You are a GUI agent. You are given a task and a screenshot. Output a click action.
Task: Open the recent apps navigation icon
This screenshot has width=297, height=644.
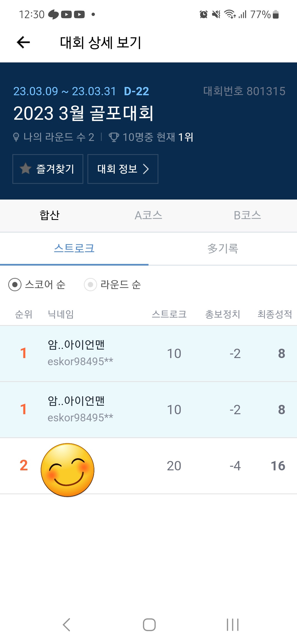click(x=232, y=624)
